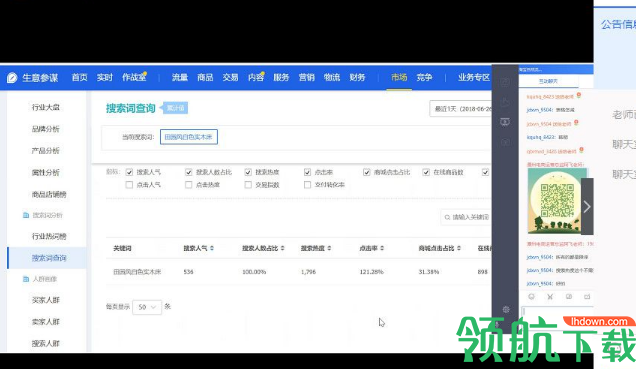
Task: Expand chat panel with right chevron
Action: click(587, 206)
